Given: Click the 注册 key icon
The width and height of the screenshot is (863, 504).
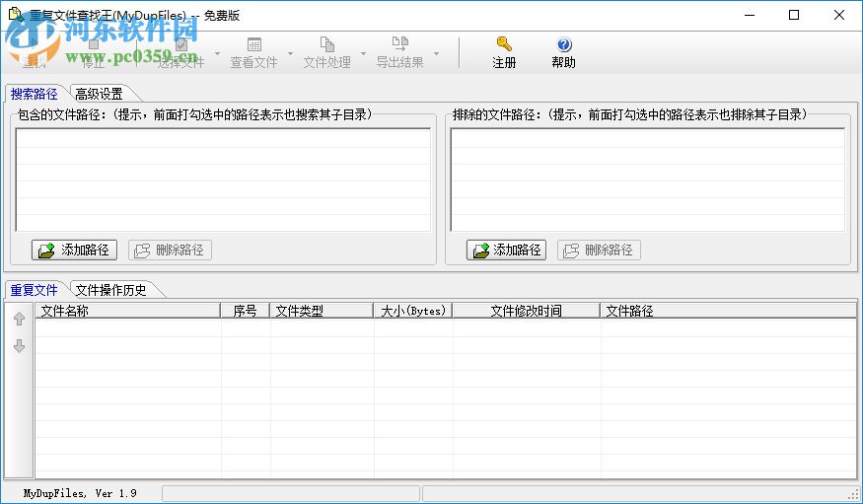Looking at the screenshot, I should [x=504, y=44].
